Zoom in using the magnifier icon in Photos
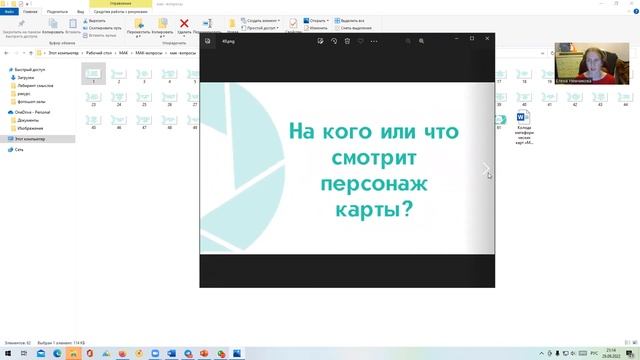Viewport: 640px width, 360px height. (421, 41)
